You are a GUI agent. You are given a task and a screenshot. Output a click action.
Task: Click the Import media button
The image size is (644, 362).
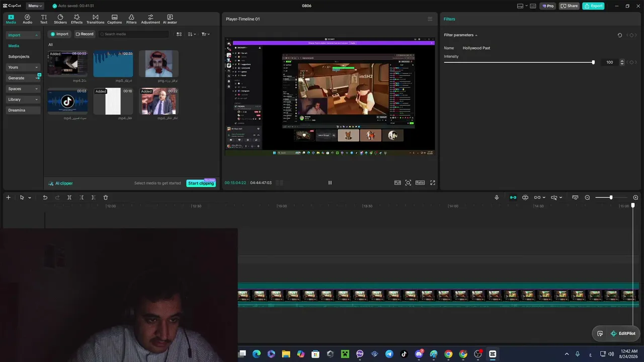tap(59, 34)
